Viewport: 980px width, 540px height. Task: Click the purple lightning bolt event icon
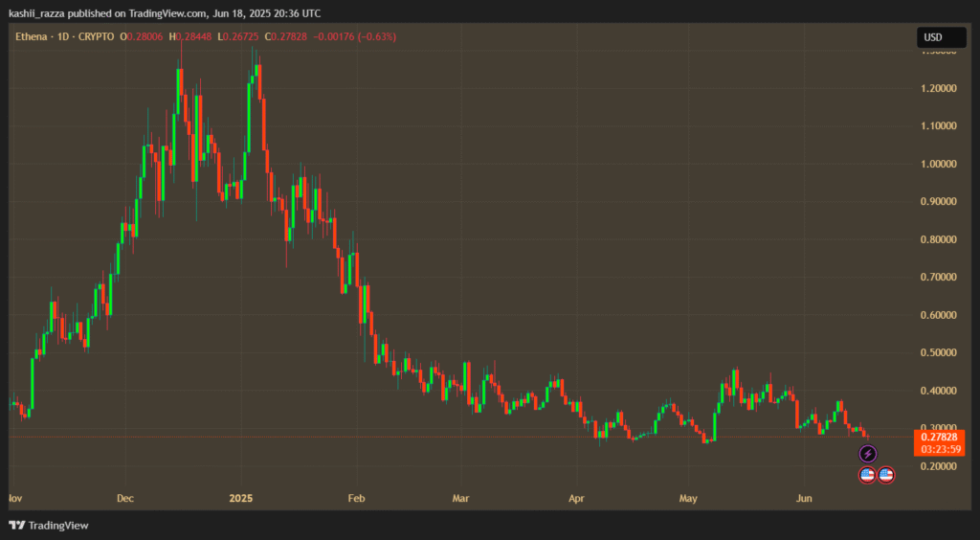tap(867, 454)
